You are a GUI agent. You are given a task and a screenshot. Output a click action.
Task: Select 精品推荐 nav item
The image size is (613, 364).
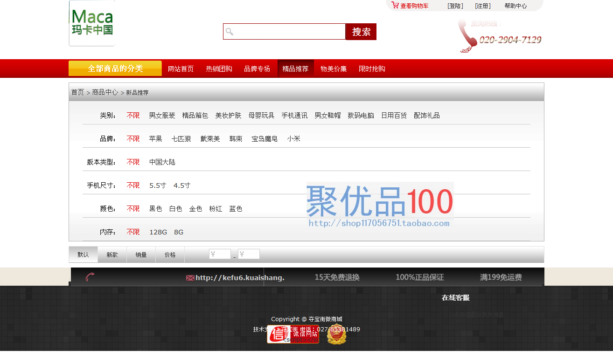click(x=296, y=69)
